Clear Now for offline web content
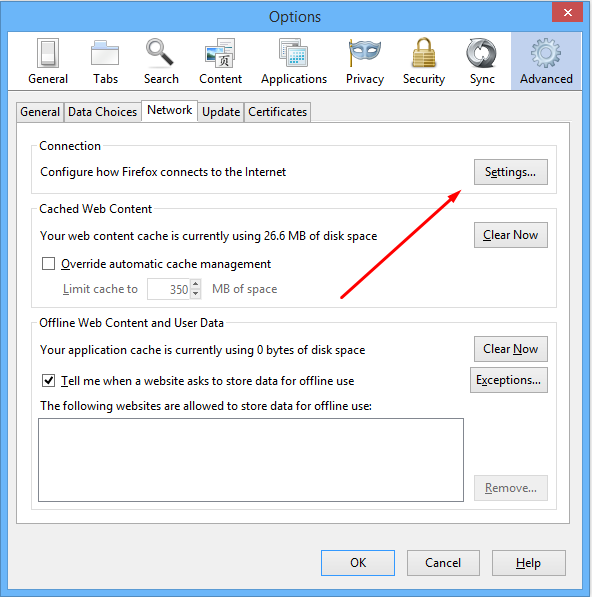This screenshot has width=592, height=597. pyautogui.click(x=511, y=349)
